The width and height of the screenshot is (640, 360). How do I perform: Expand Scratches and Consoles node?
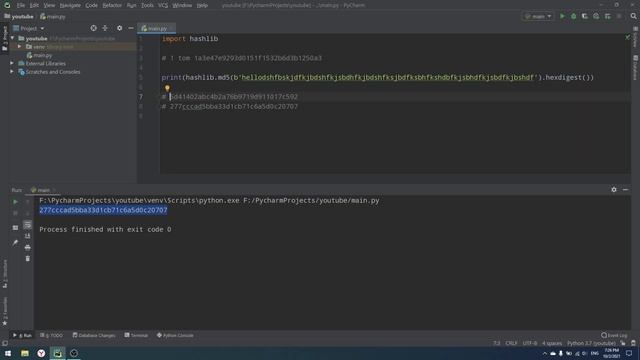[12, 72]
